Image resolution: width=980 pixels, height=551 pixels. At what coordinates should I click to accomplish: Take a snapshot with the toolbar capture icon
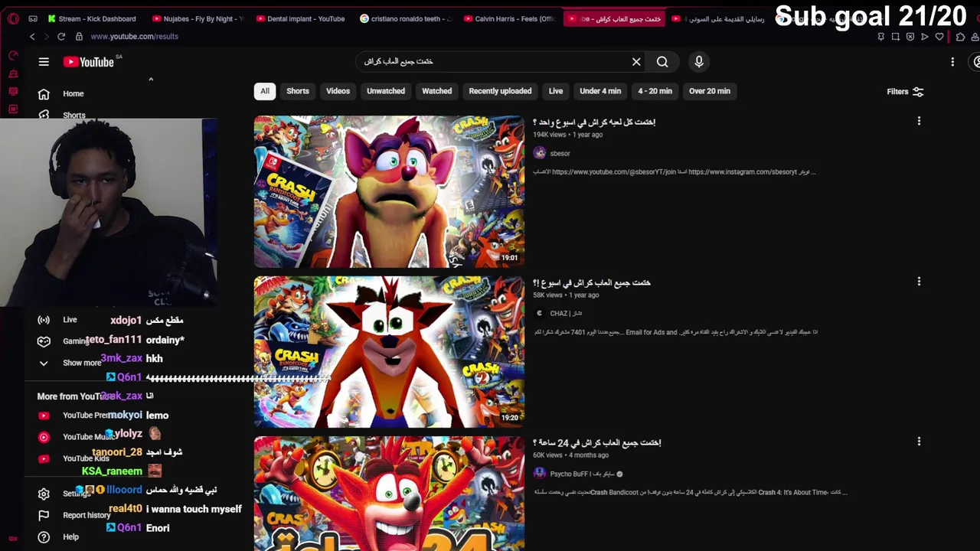coord(896,37)
